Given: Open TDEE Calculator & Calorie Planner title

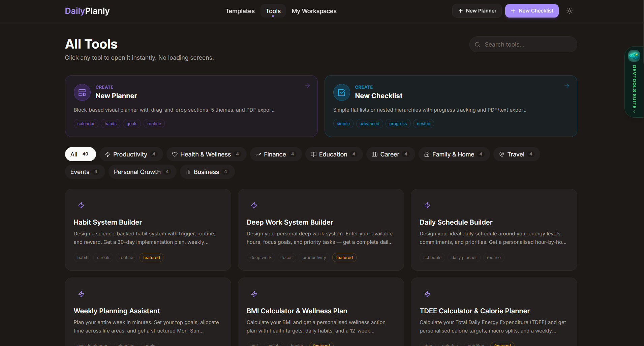Looking at the screenshot, I should click(x=474, y=311).
